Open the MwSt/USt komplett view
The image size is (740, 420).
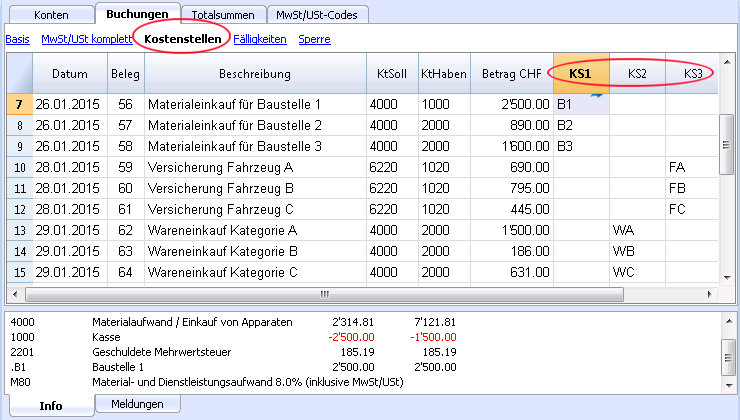tap(87, 39)
